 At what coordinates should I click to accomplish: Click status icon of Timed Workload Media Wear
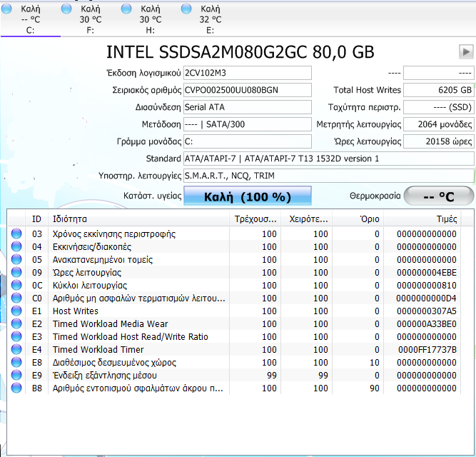pyautogui.click(x=16, y=323)
